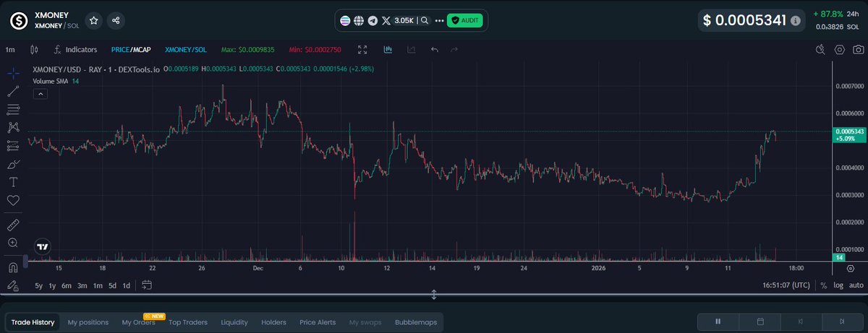This screenshot has height=333, width=868.
Task: Pick the brush drawing tool
Action: pyautogui.click(x=13, y=164)
